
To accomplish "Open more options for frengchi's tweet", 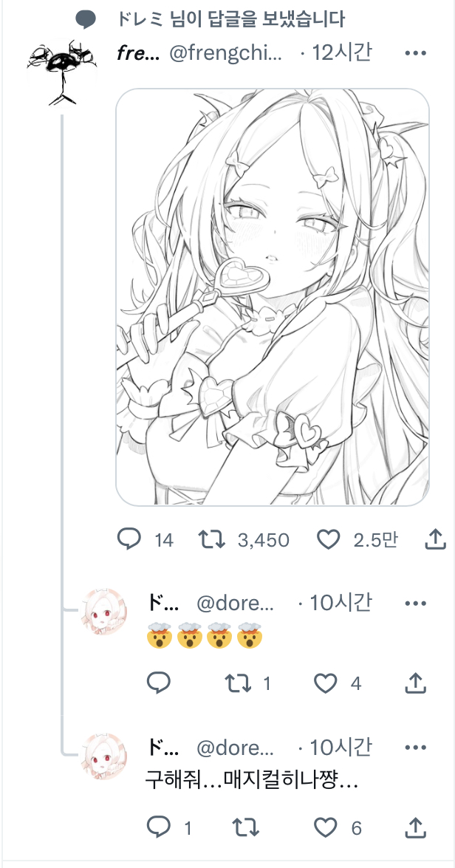I will click(416, 53).
